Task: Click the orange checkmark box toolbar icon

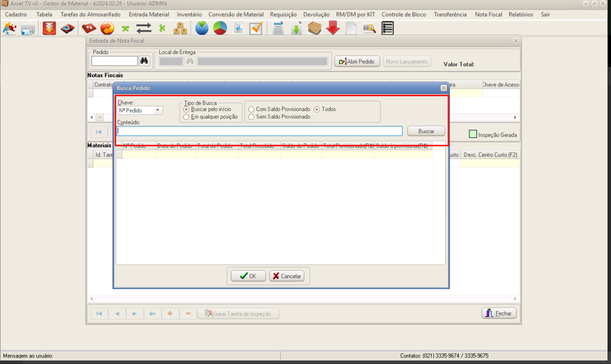Action: [256, 29]
